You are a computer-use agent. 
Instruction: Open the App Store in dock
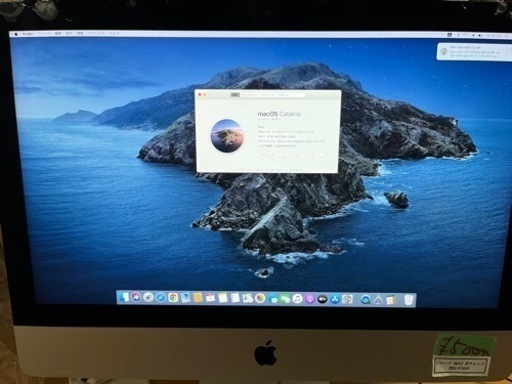[335, 299]
